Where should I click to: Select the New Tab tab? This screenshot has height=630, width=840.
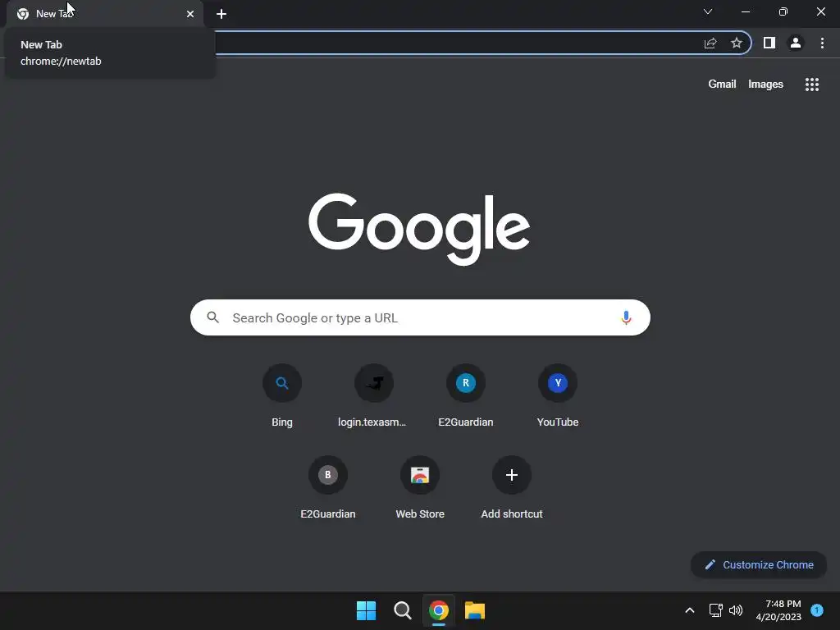(105, 14)
